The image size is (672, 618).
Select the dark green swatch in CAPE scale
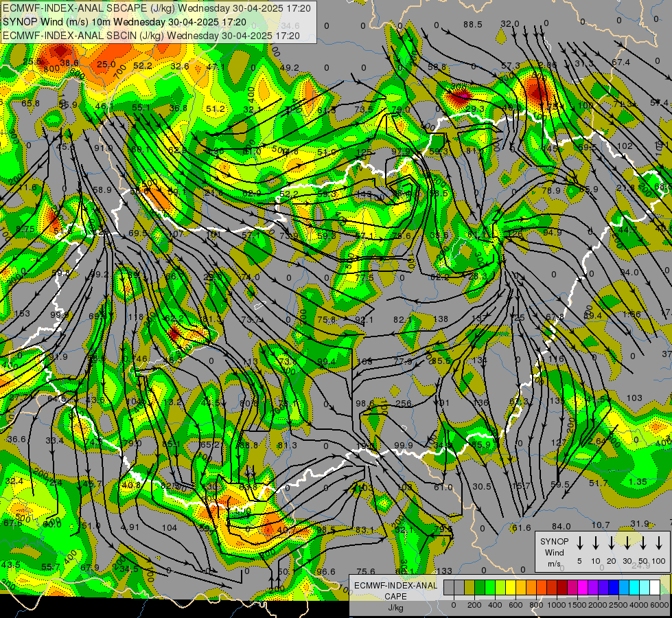pyautogui.click(x=480, y=587)
